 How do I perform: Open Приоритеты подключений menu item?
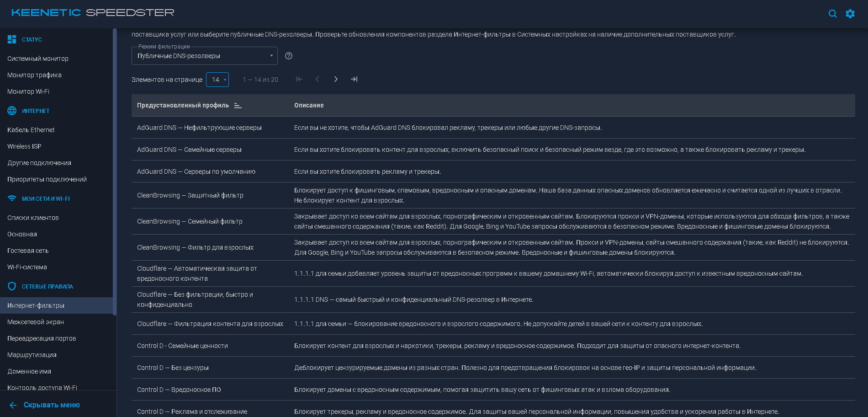pyautogui.click(x=47, y=179)
